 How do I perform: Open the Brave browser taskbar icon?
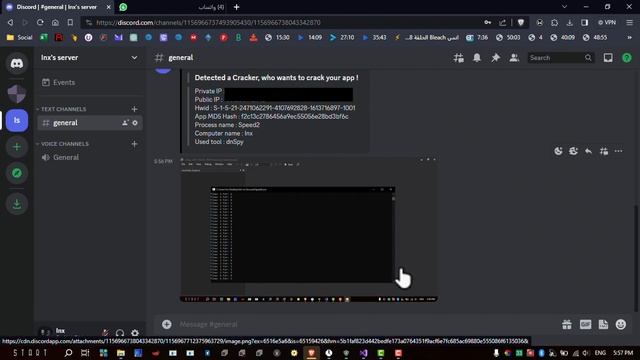pos(311,353)
